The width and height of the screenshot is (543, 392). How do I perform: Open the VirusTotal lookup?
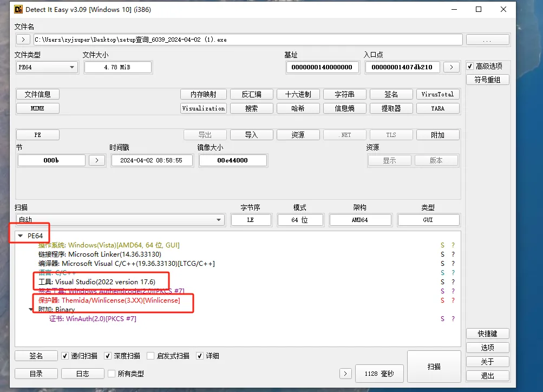[437, 94]
